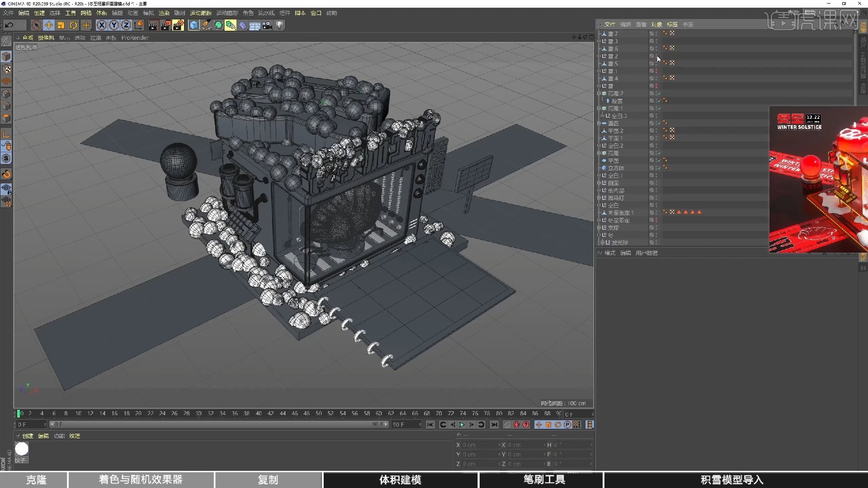Open the deformer objects icon

click(x=243, y=25)
